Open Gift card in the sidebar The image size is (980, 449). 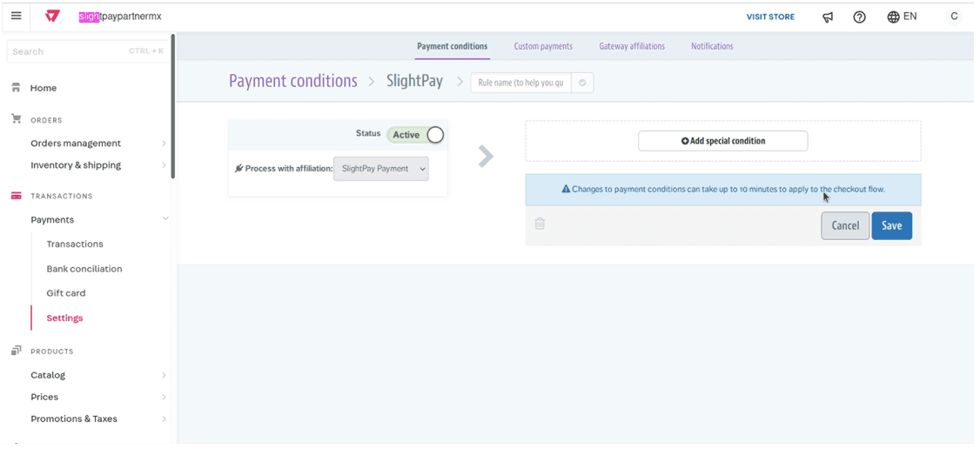[65, 293]
